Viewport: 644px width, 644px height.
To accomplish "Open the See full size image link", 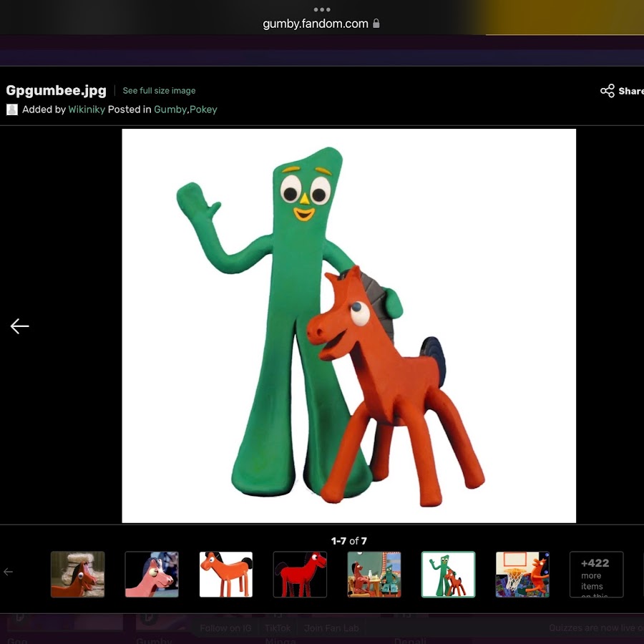I will tap(159, 90).
